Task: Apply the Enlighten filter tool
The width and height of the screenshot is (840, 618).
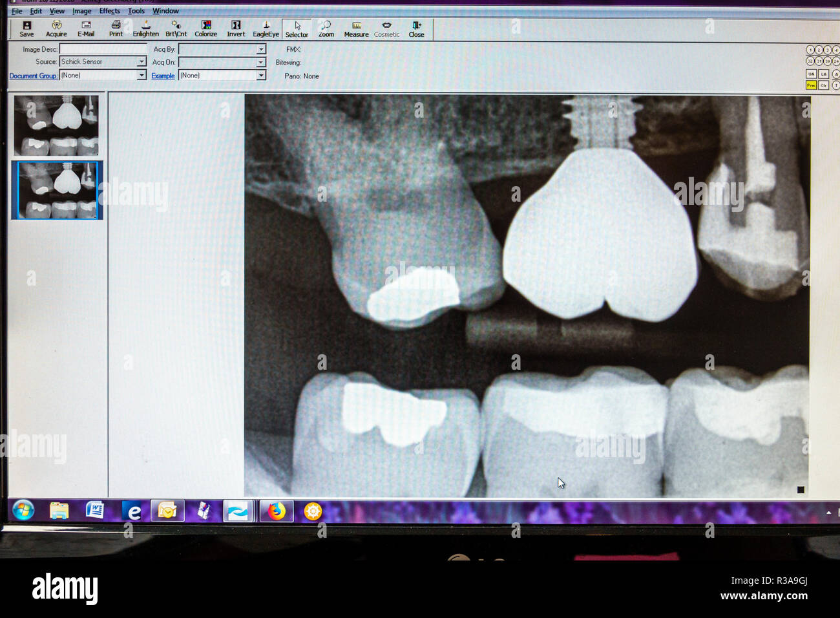Action: (145, 29)
